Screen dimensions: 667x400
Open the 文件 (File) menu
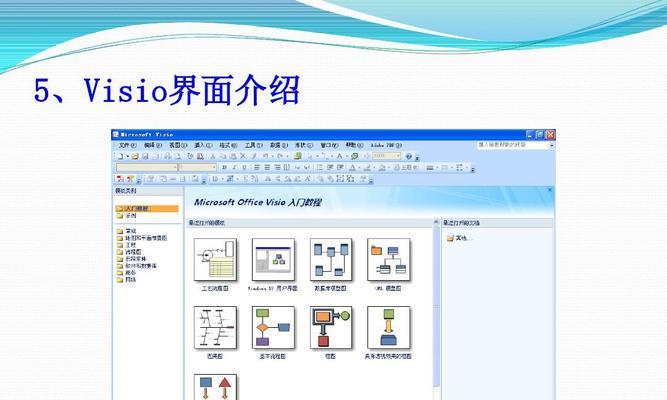click(x=127, y=146)
